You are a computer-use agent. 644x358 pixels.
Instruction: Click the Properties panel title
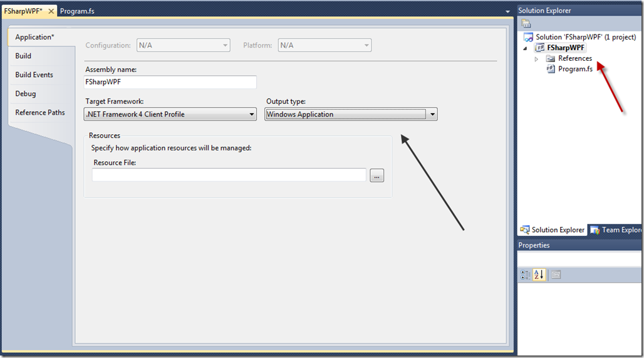coord(534,245)
